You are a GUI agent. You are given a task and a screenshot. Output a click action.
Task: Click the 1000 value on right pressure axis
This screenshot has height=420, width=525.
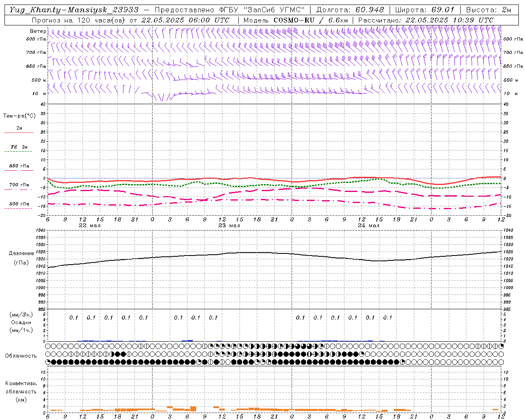tap(508, 288)
